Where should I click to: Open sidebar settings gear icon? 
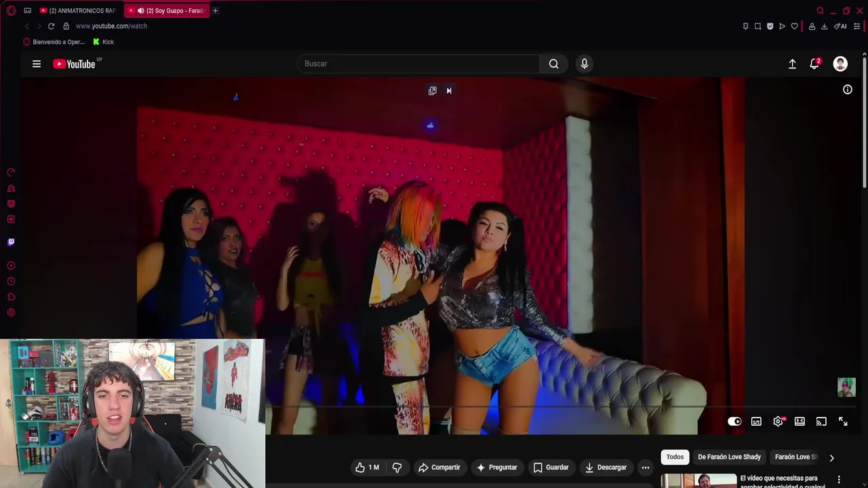[x=11, y=312]
